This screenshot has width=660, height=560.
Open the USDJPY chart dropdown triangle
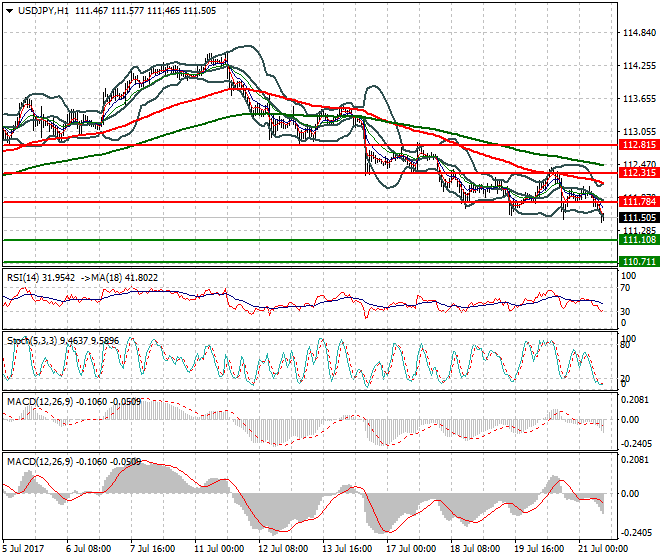pos(10,11)
